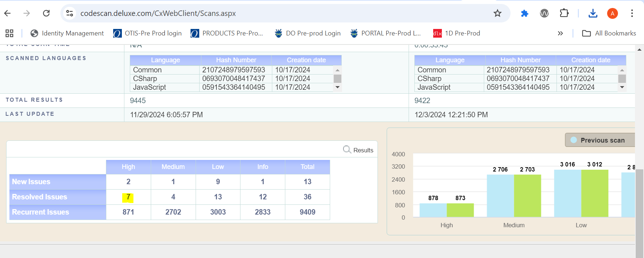Viewport: 644px width, 258px height.
Task: Open the All Bookmarks folder
Action: pos(609,33)
